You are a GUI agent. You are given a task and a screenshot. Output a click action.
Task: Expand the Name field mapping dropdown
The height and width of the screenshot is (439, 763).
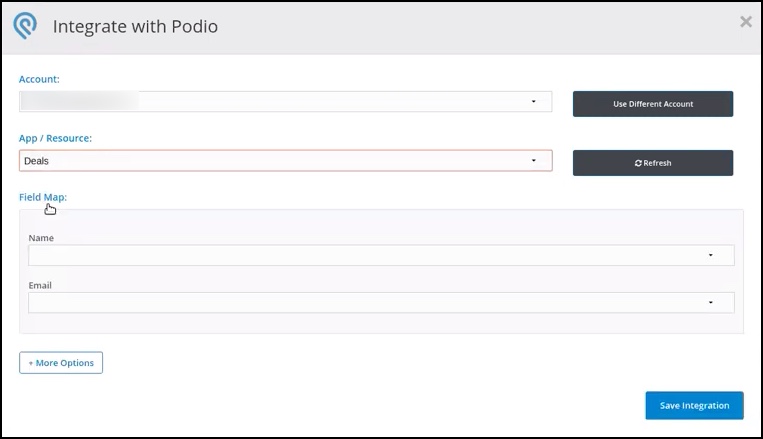point(380,255)
